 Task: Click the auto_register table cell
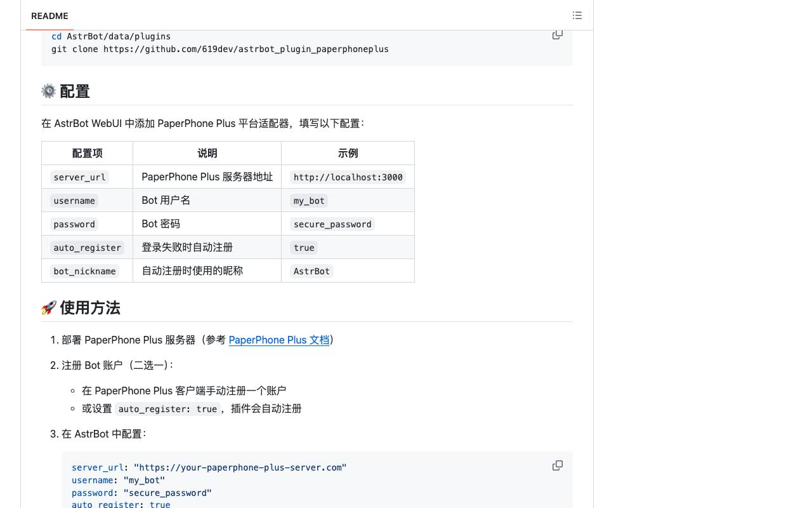coord(87,247)
